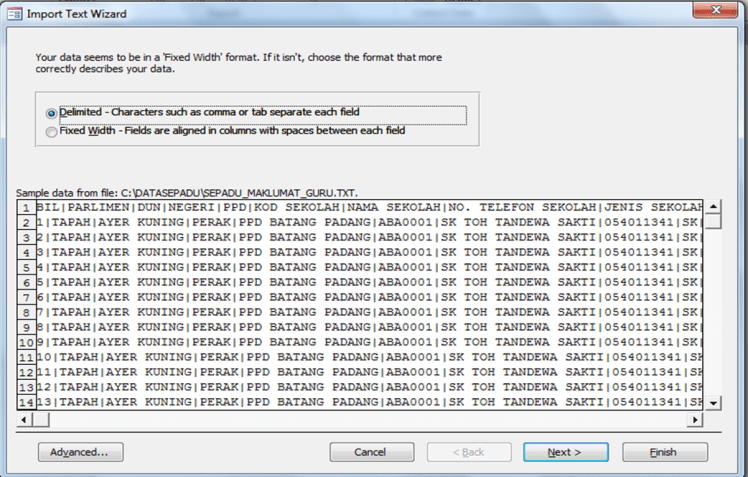Select sample row number 2

pos(26,223)
